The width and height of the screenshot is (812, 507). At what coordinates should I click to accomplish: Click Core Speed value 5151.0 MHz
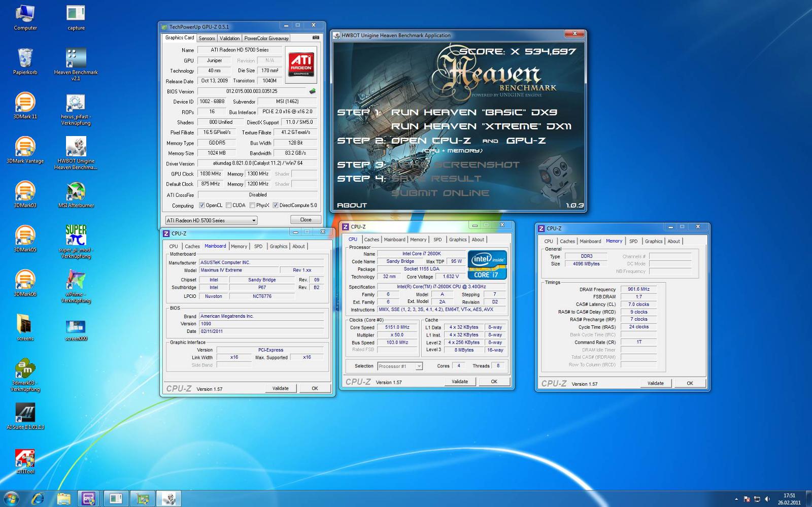(397, 327)
